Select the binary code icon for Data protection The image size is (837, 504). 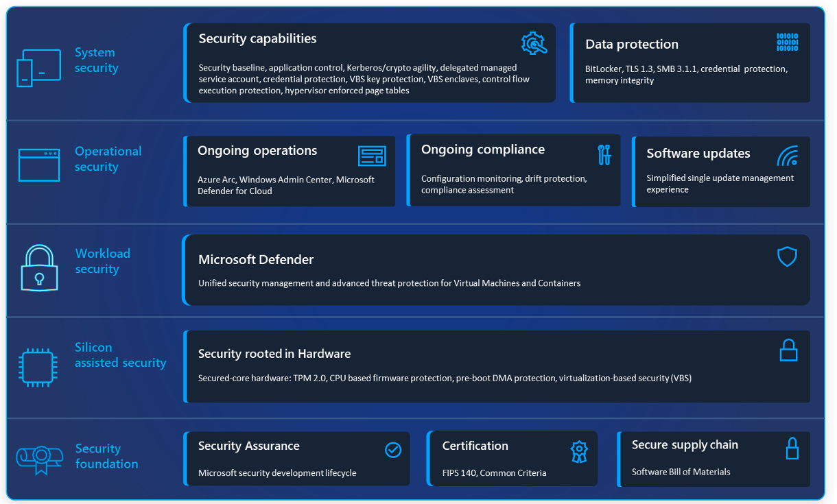point(786,42)
